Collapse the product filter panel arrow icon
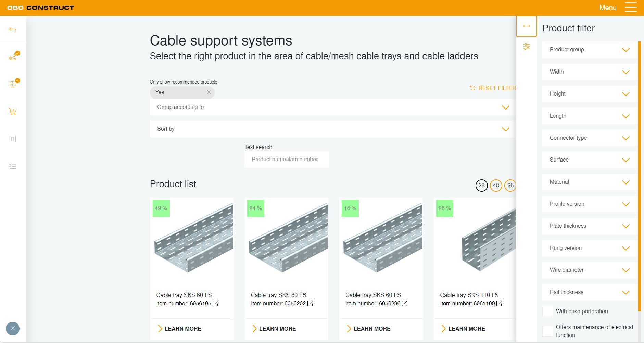The height and width of the screenshot is (343, 644). click(x=527, y=26)
